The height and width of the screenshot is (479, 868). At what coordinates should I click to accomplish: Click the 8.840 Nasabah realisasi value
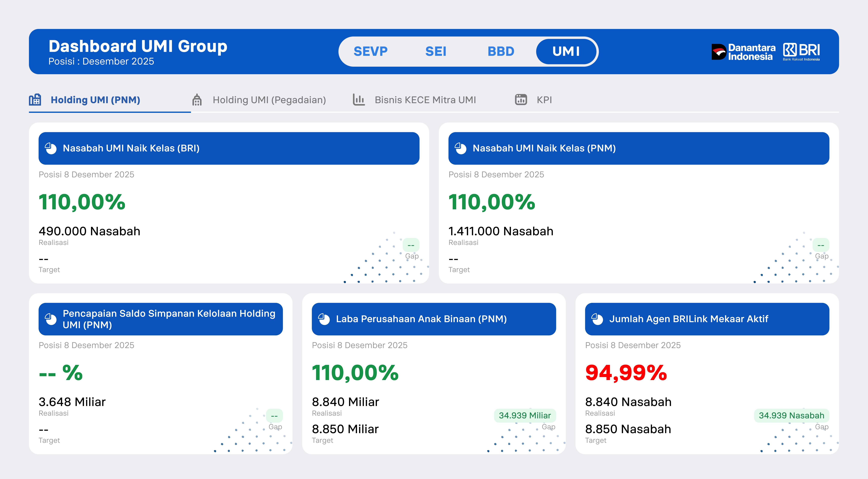click(628, 402)
